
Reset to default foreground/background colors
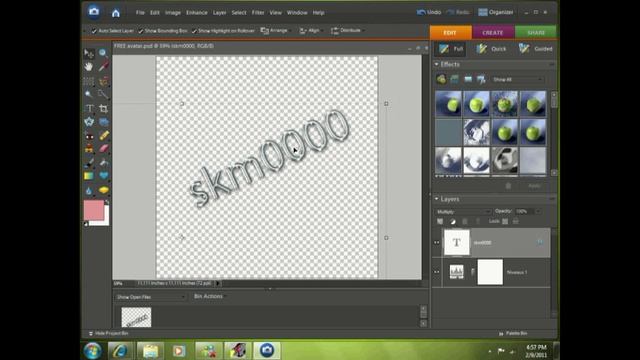[86, 224]
